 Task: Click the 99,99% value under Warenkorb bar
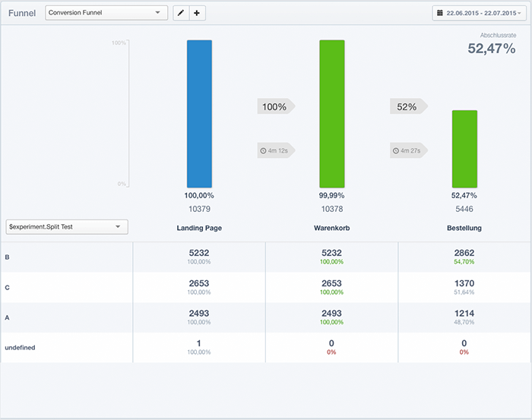(x=332, y=195)
